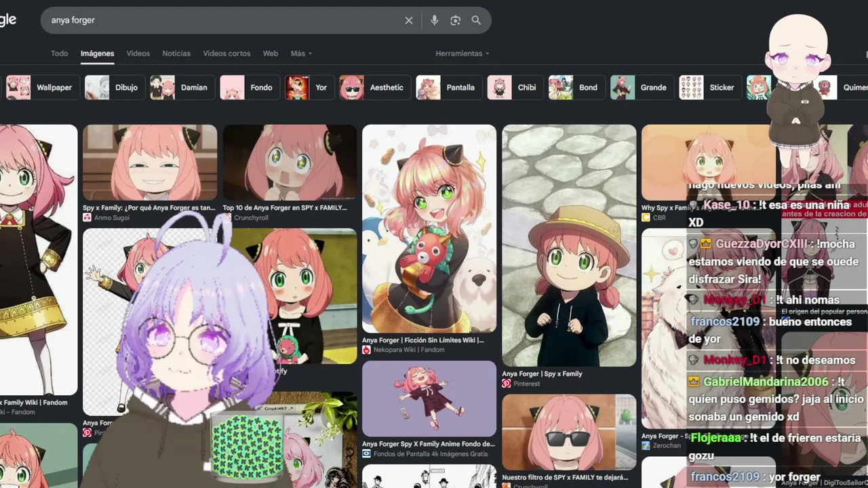Screen dimensions: 868x488
Task: Click the Nekopara Wiki Fandom favicon
Action: pyautogui.click(x=366, y=350)
